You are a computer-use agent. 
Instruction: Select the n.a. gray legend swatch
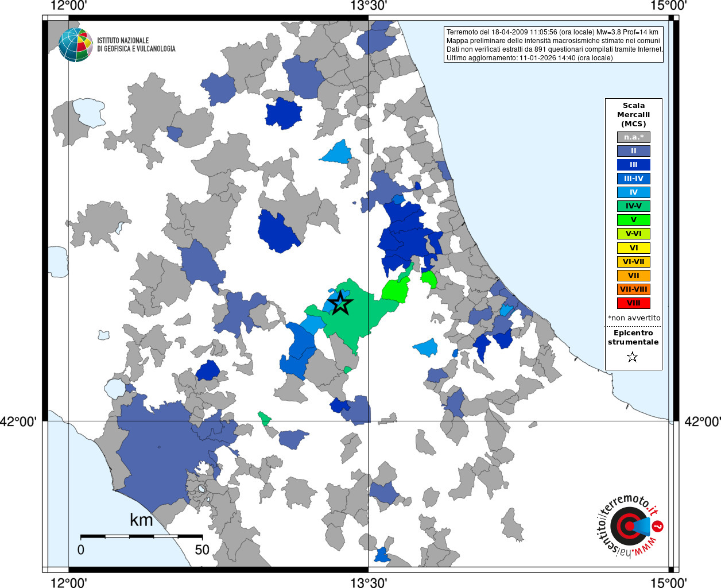click(634, 137)
